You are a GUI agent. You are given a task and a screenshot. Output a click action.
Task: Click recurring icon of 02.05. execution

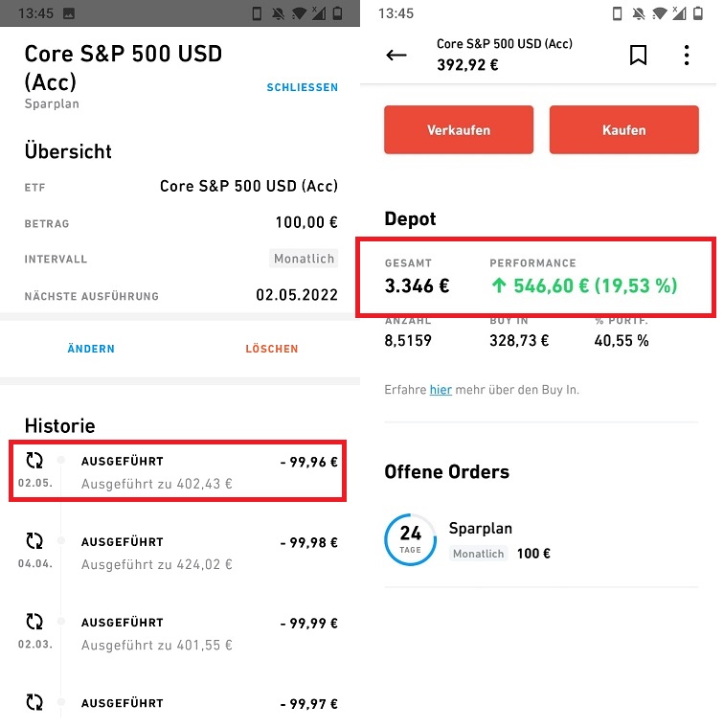tap(34, 461)
